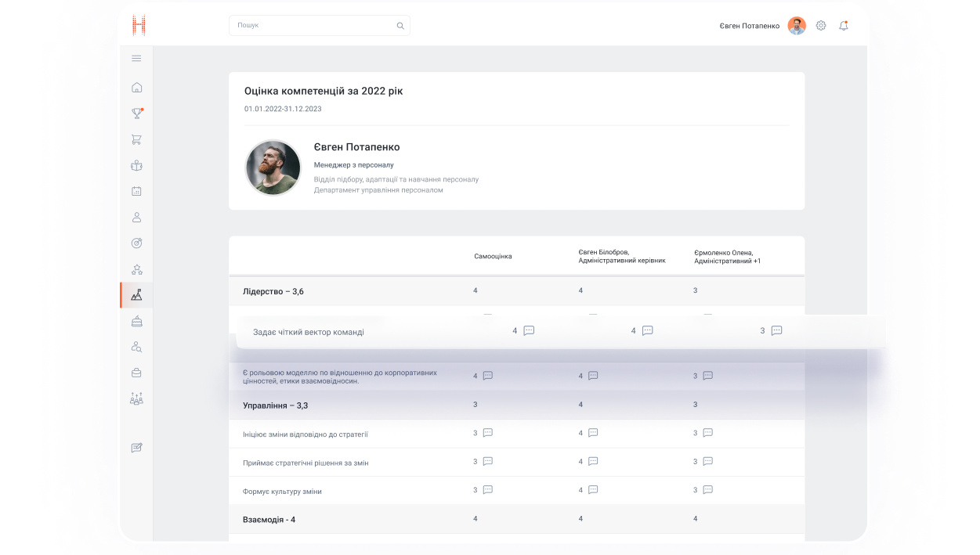Open self-assessment comment for Формує культуру зміни
Image resolution: width=980 pixels, height=555 pixels.
point(487,490)
